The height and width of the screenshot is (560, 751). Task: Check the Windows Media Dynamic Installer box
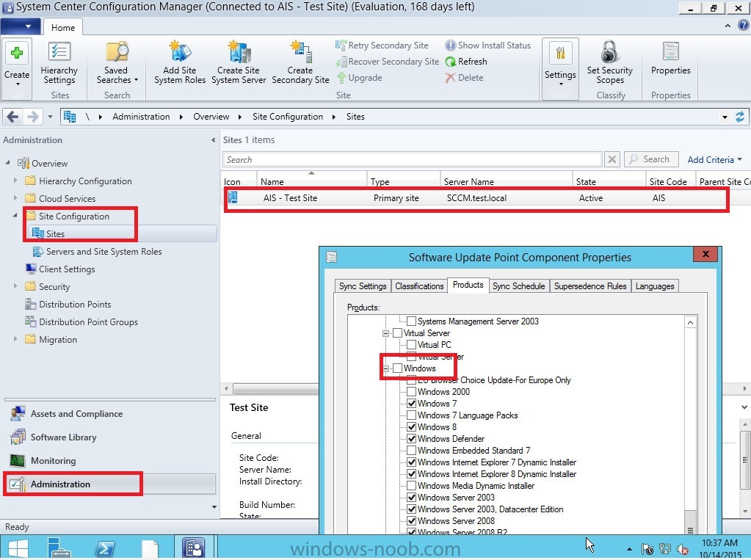click(411, 485)
